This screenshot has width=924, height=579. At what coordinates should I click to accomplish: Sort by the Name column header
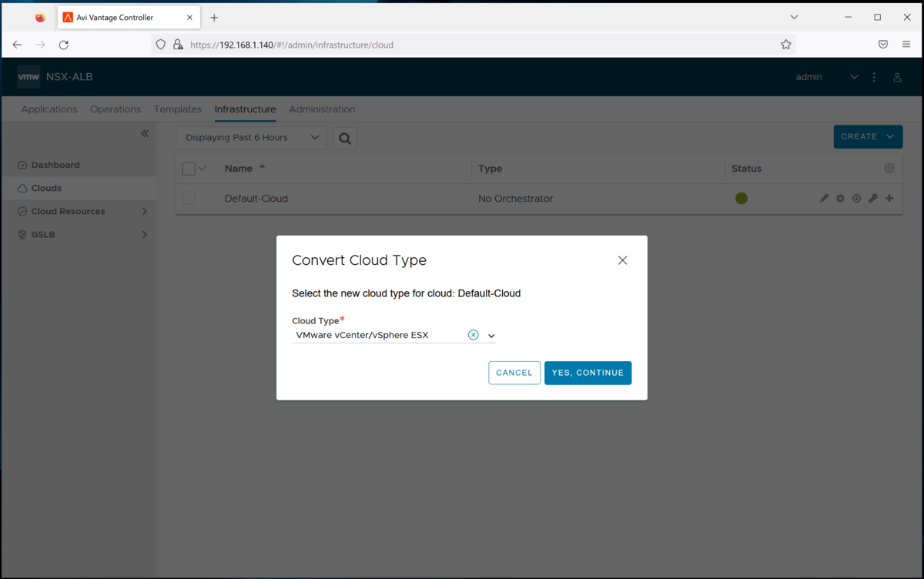click(x=239, y=169)
